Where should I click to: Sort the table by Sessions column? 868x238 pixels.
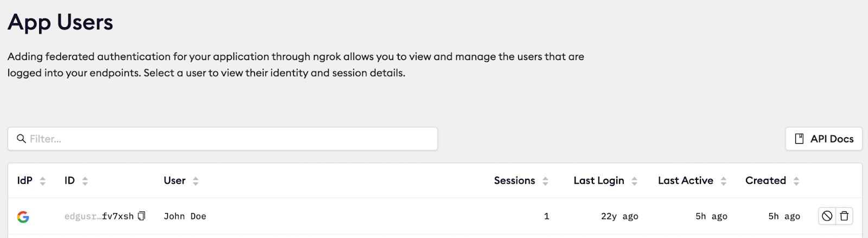[545, 181]
